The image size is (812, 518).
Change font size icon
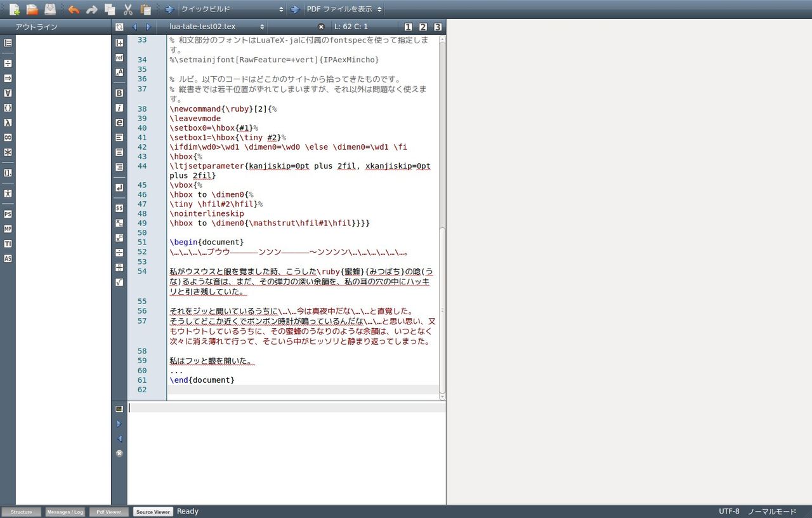pyautogui.click(x=119, y=72)
